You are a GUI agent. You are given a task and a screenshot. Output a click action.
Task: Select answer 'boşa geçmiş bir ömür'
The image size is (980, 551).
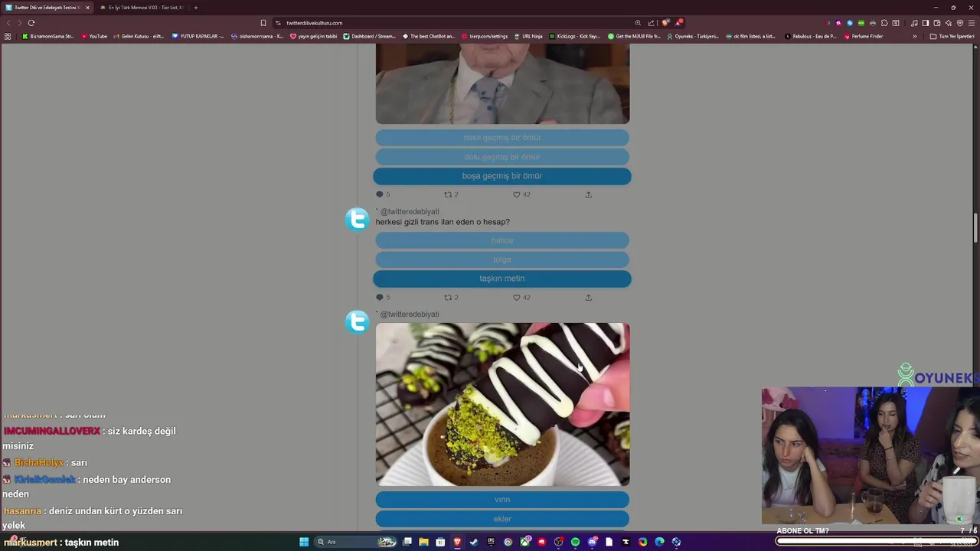click(x=502, y=176)
